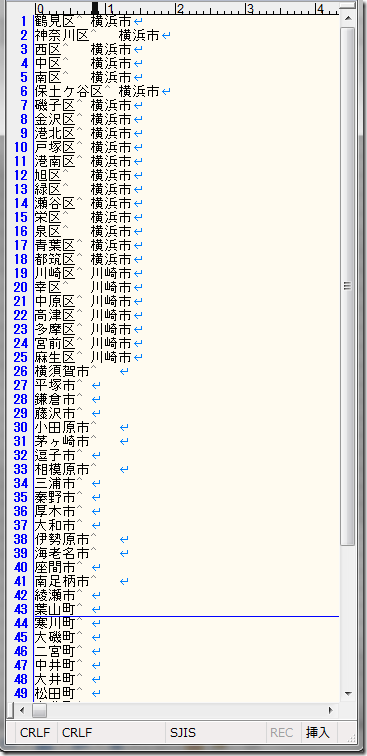Click the 都筑区 text
This screenshot has height=756, width=367.
point(55,259)
